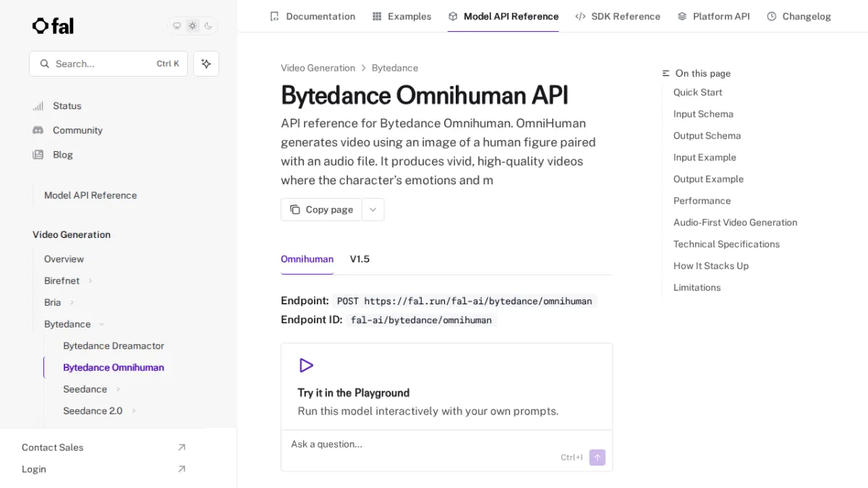
Task: Open the Status page link
Action: point(67,106)
